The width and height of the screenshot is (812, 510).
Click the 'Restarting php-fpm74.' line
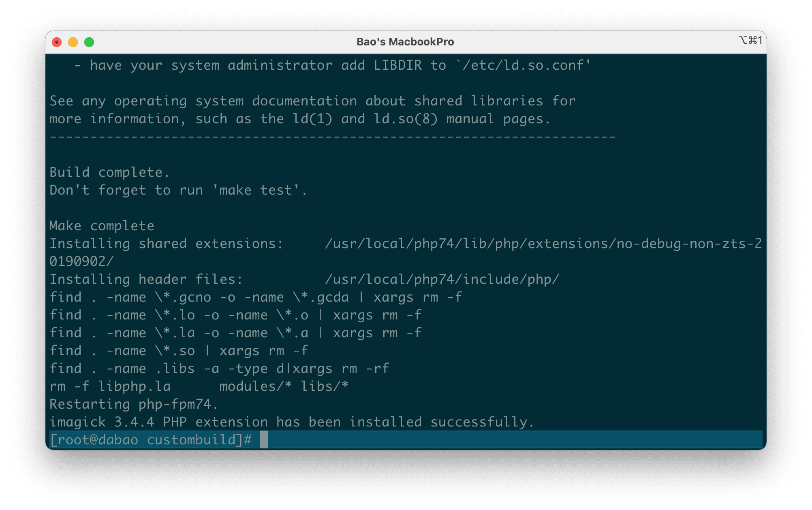tap(134, 404)
